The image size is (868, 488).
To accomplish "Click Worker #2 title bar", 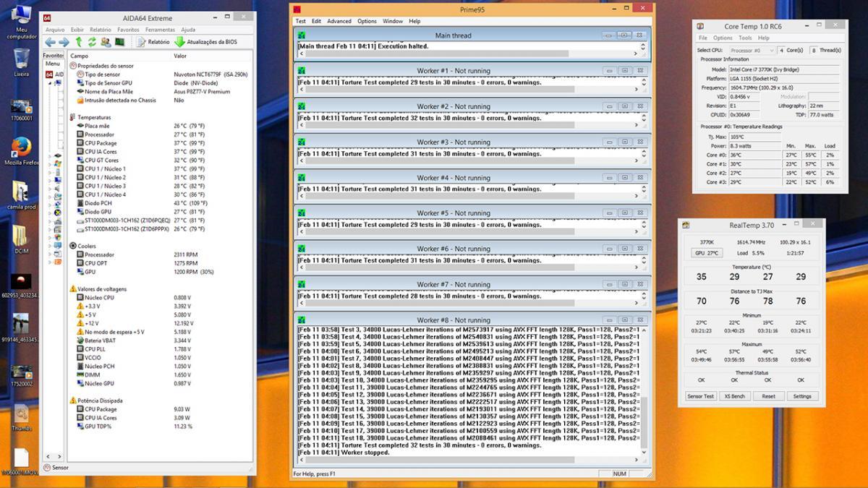I will click(x=454, y=106).
